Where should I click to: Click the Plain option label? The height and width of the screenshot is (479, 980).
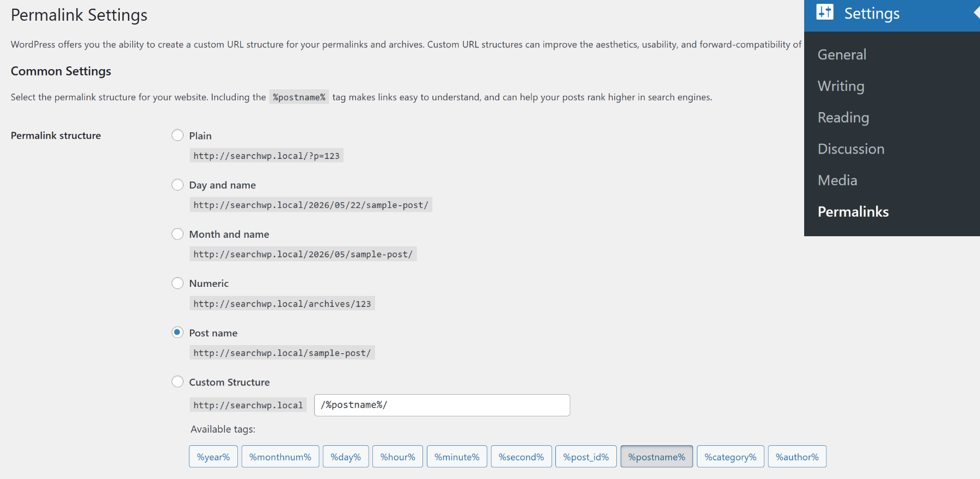click(x=200, y=136)
